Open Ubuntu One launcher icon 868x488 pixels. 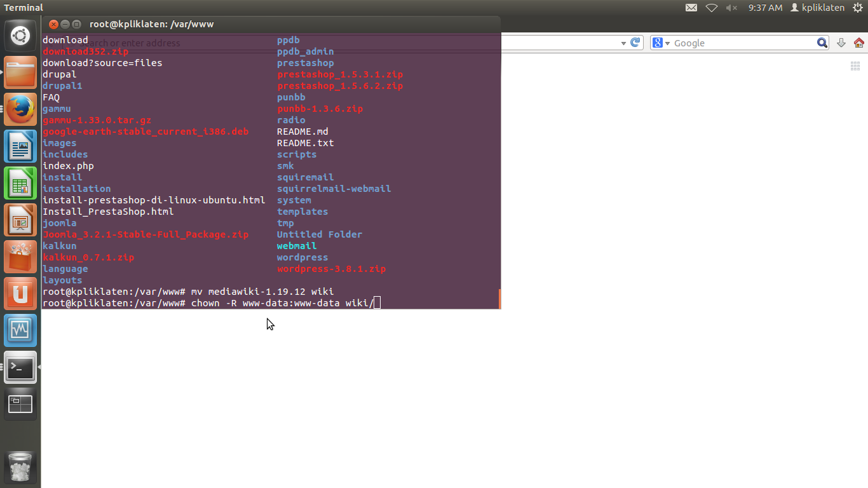click(20, 294)
